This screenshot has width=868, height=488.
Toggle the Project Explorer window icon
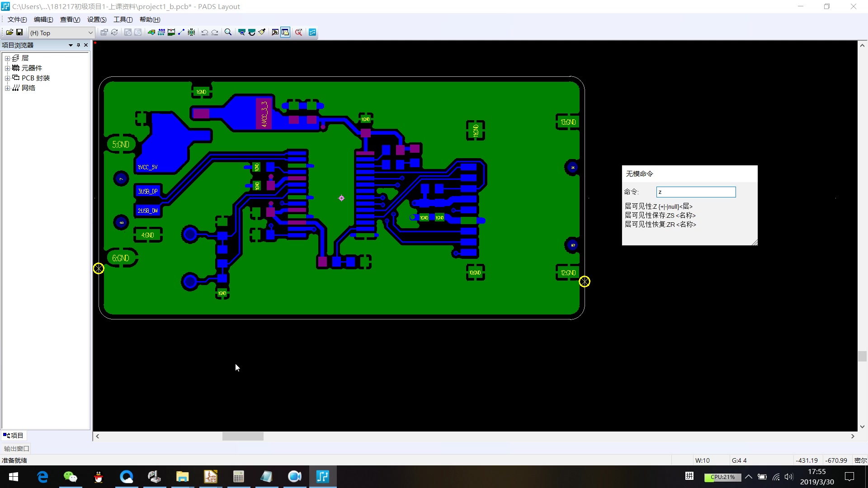pyautogui.click(x=285, y=32)
